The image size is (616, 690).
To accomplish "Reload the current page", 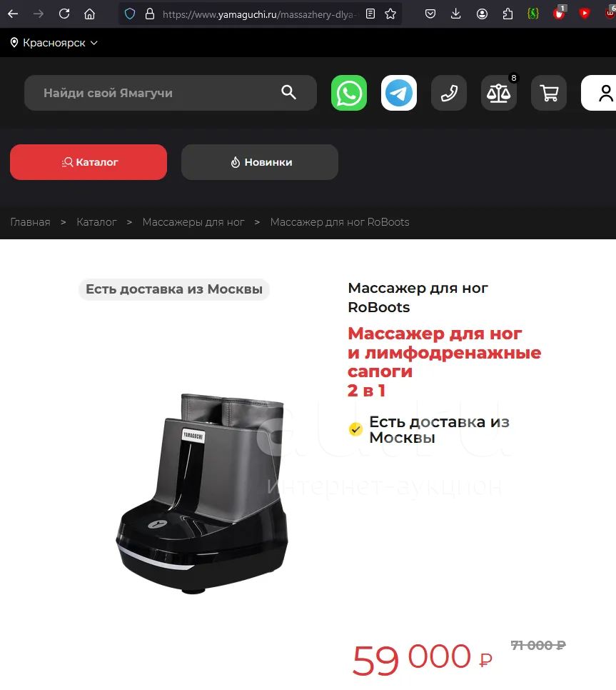I will [64, 14].
